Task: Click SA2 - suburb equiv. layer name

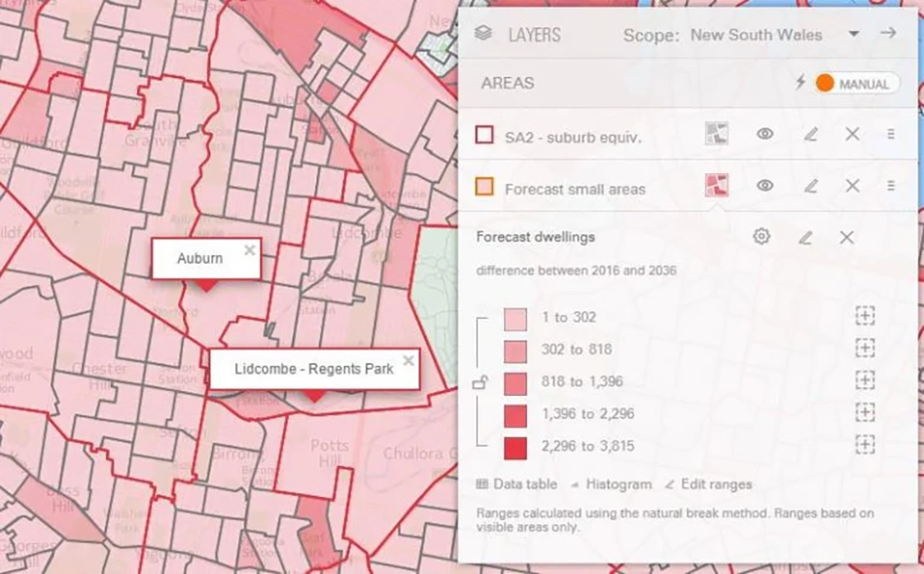Action: (x=573, y=138)
